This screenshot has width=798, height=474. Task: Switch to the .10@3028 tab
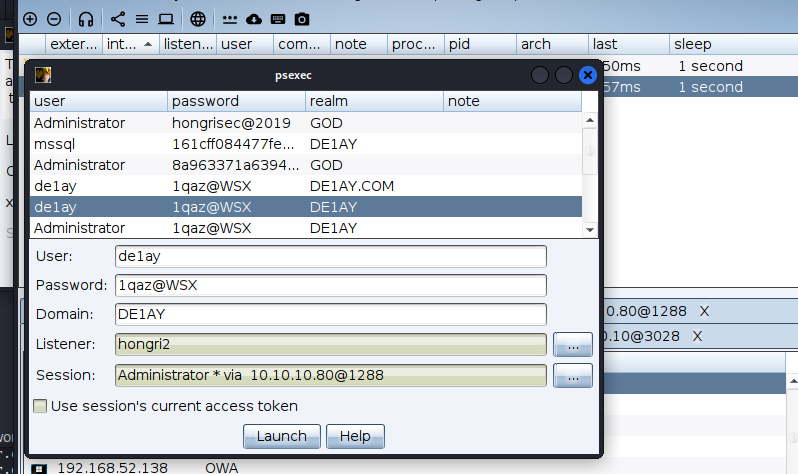pos(641,336)
